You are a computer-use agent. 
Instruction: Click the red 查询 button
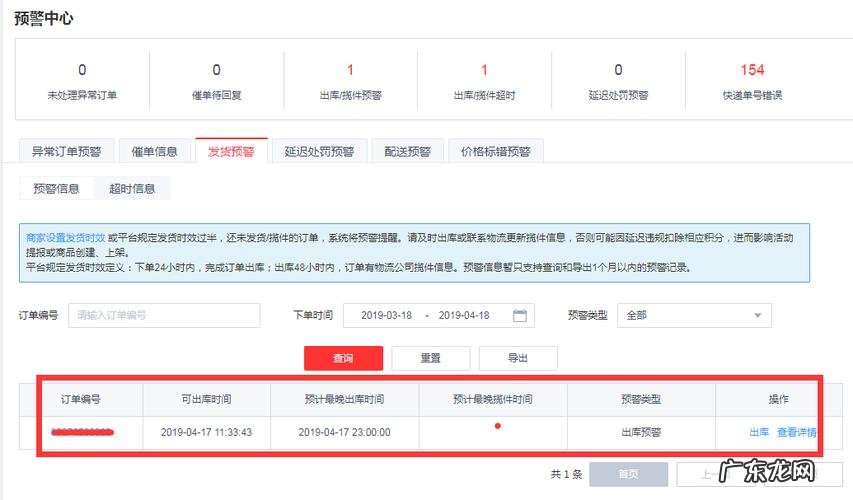[x=343, y=358]
